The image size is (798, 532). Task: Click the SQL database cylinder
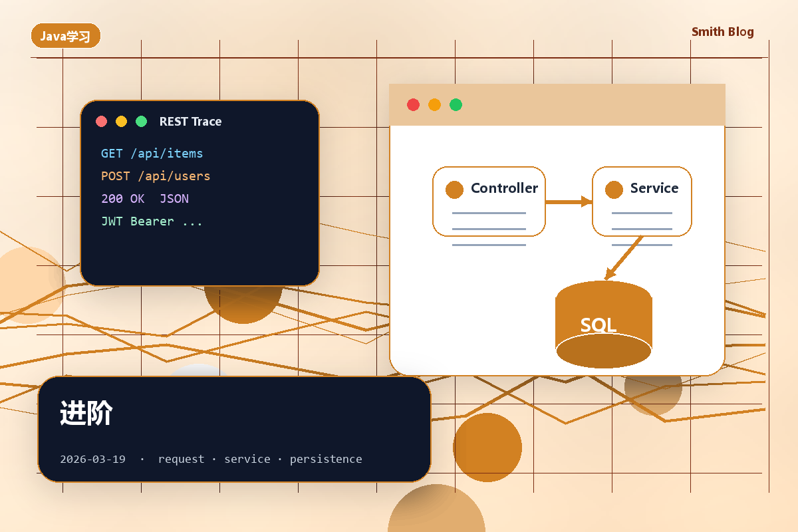point(604,325)
